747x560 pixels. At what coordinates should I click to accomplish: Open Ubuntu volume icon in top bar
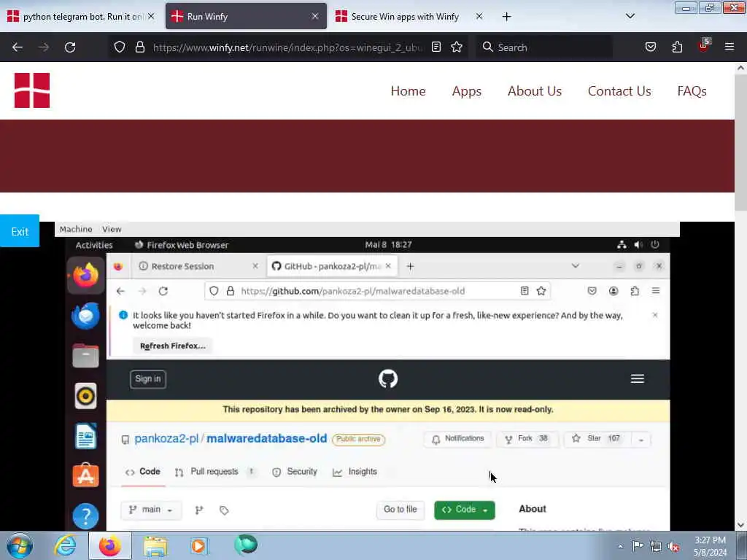point(638,244)
